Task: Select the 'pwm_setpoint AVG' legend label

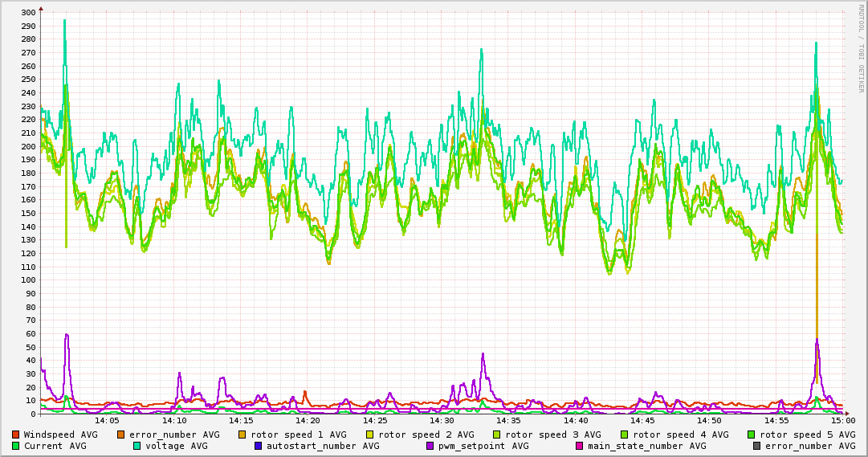Action: pos(484,446)
